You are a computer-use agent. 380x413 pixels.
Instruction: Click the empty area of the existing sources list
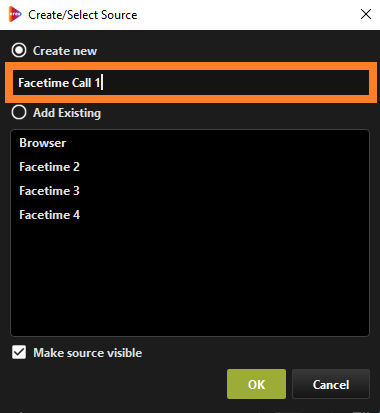point(190,280)
